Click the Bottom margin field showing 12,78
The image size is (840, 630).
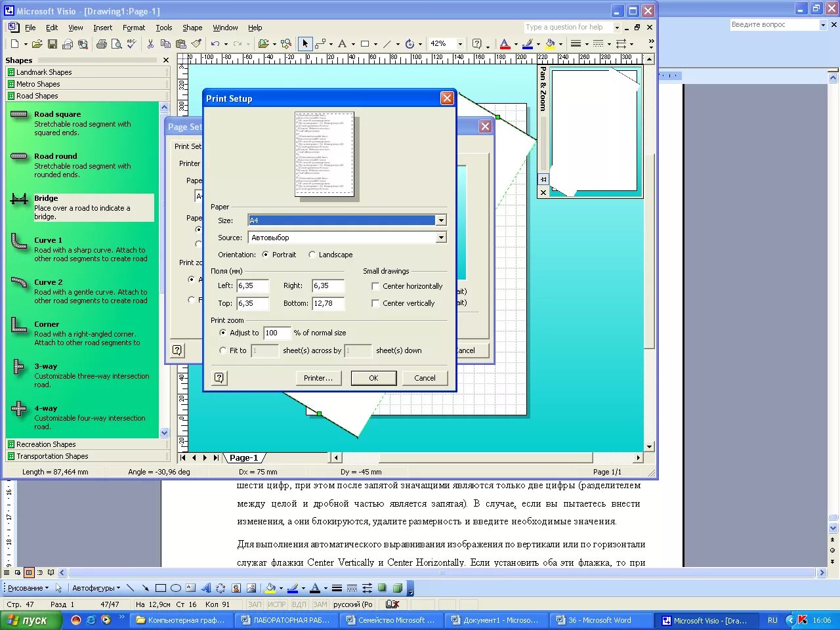tap(328, 303)
